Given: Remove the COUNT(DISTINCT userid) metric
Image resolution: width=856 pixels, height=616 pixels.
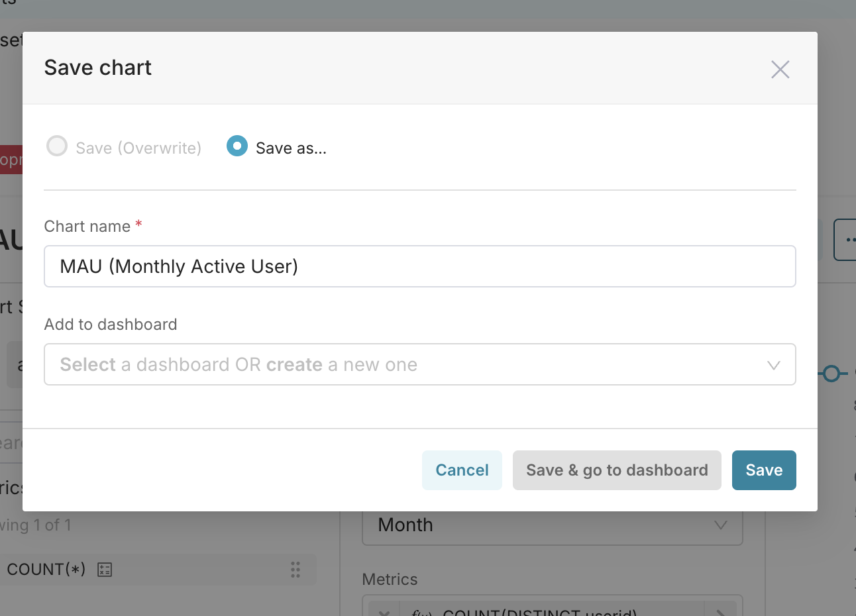Looking at the screenshot, I should pos(384,611).
